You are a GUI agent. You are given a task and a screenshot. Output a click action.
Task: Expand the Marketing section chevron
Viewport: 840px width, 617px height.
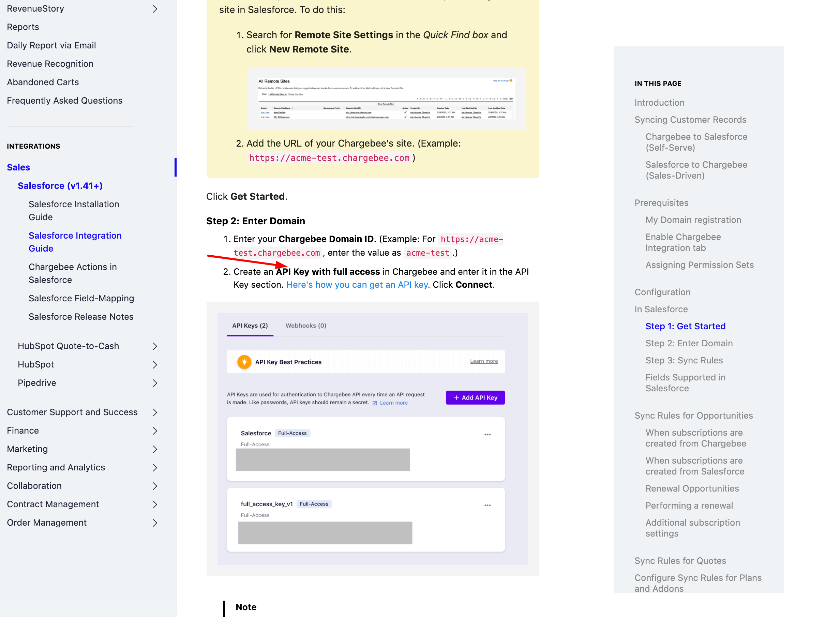click(x=155, y=449)
